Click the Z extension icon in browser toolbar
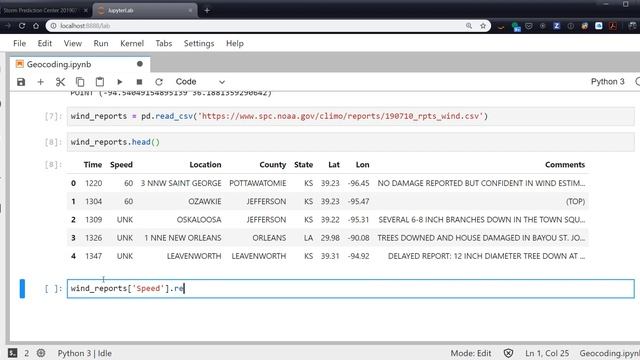 point(556,26)
